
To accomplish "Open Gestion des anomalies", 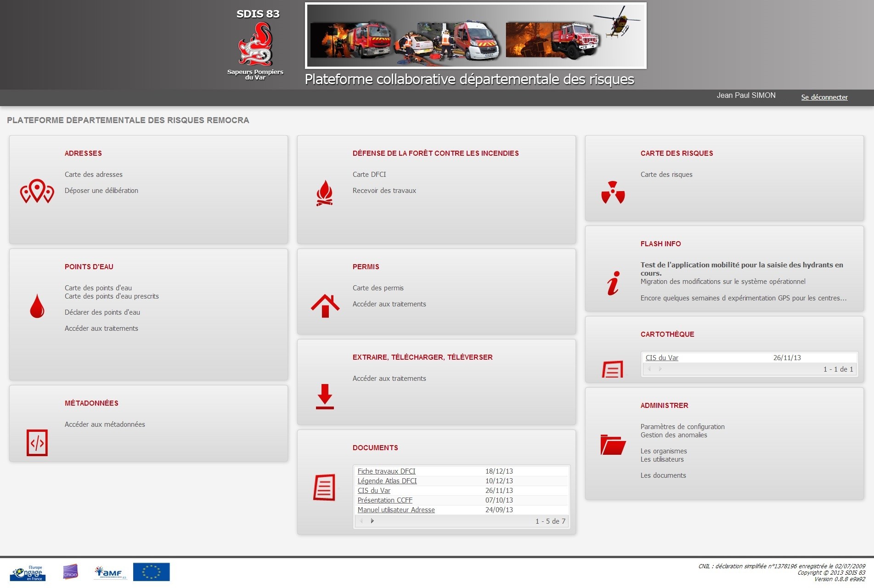I will [x=674, y=435].
